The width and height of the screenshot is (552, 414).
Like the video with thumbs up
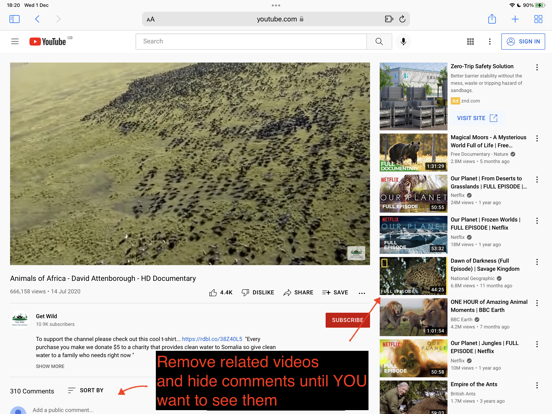[221, 293]
